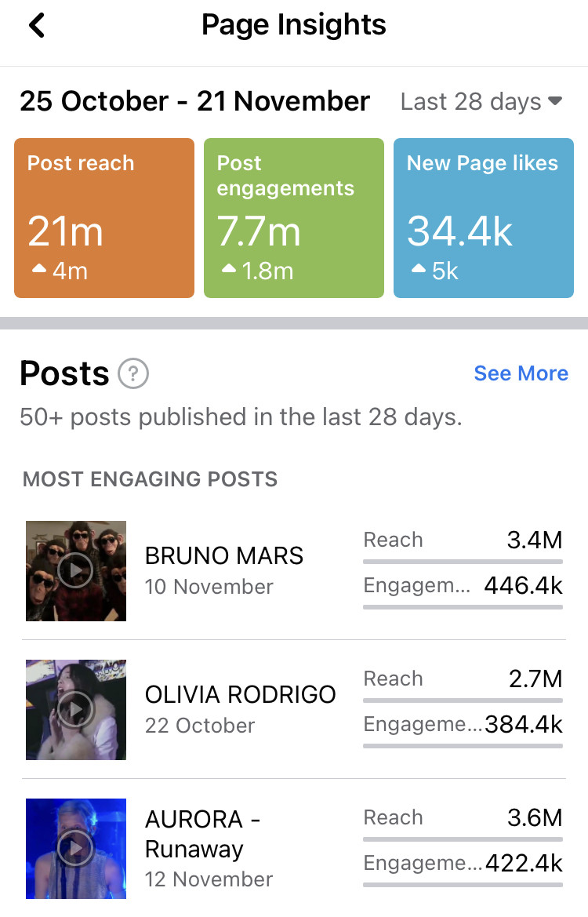Click the Bruno Mars reach bar
The height and width of the screenshot is (917, 588).
[x=463, y=562]
